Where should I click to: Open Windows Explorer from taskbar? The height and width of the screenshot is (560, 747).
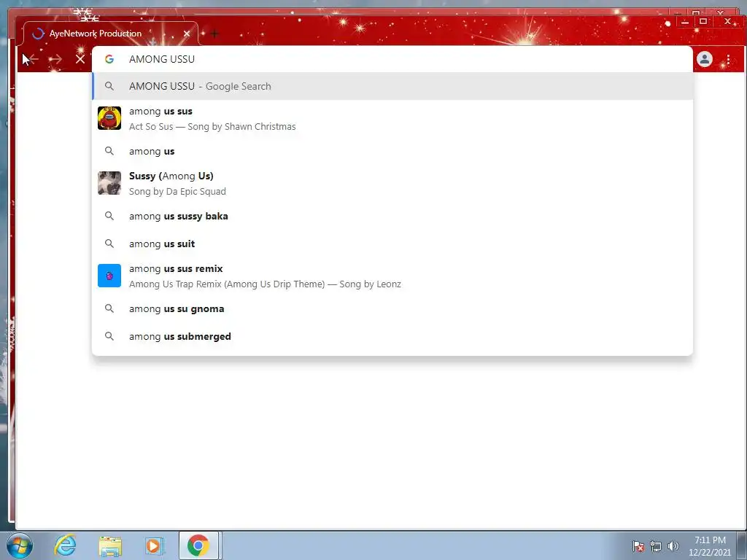tap(110, 545)
